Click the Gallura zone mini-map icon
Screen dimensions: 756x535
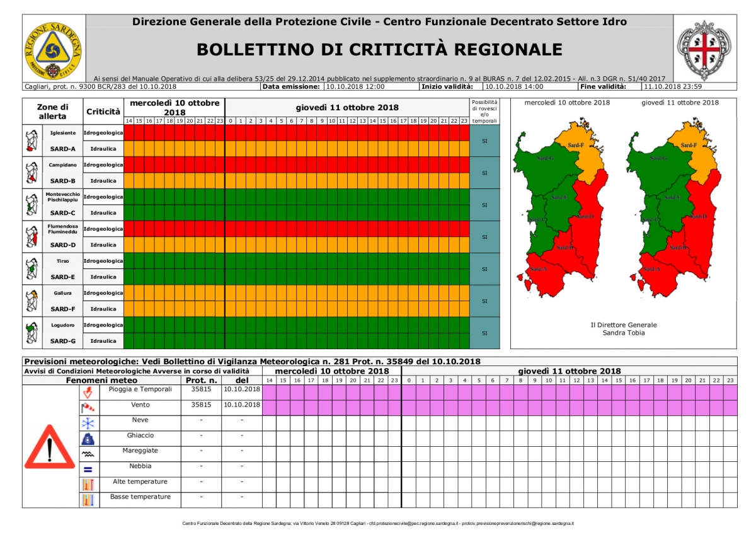coord(31,301)
